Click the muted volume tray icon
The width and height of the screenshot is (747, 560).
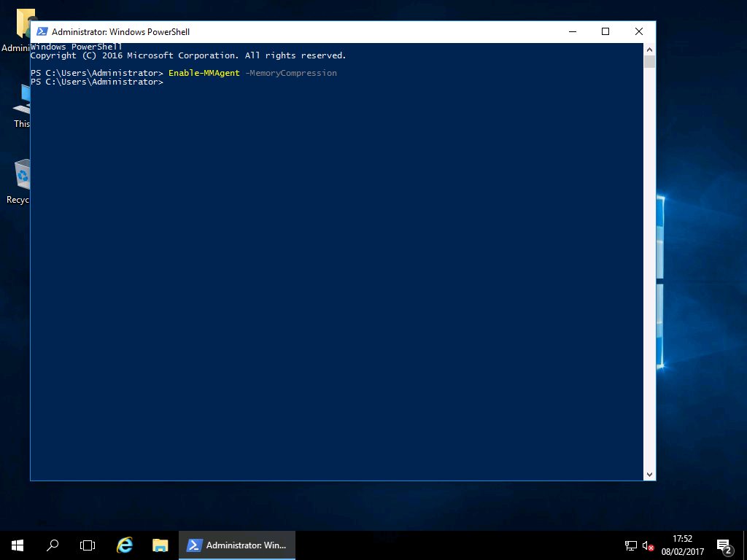coord(648,545)
